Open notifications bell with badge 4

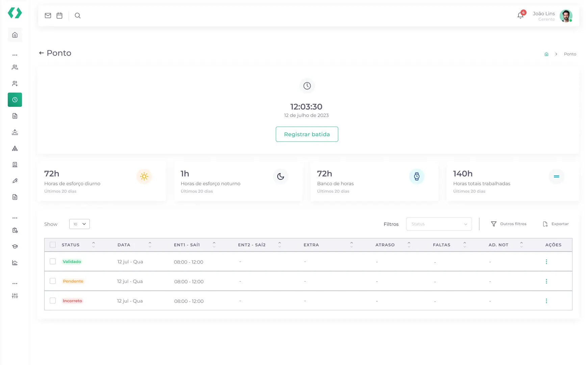pyautogui.click(x=521, y=15)
